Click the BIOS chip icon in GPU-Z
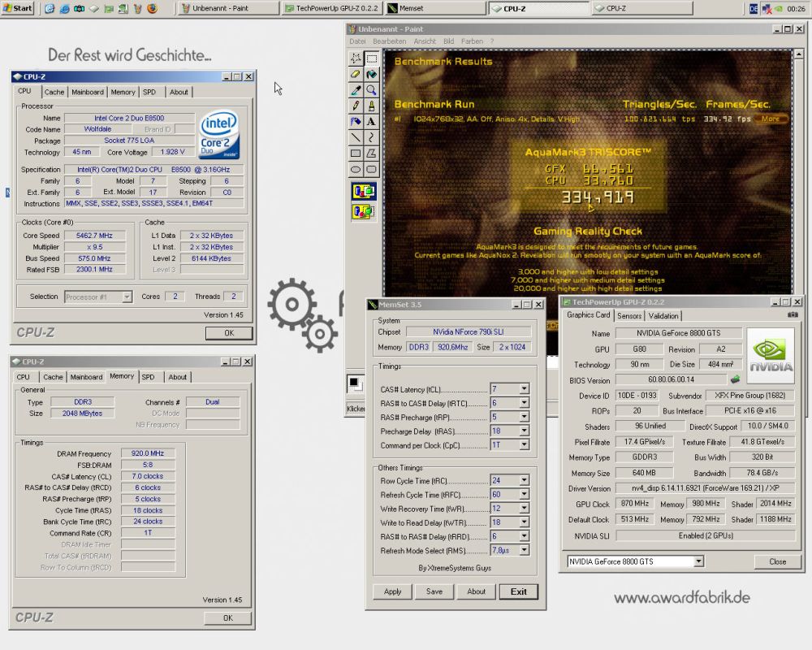The width and height of the screenshot is (812, 650). point(735,379)
